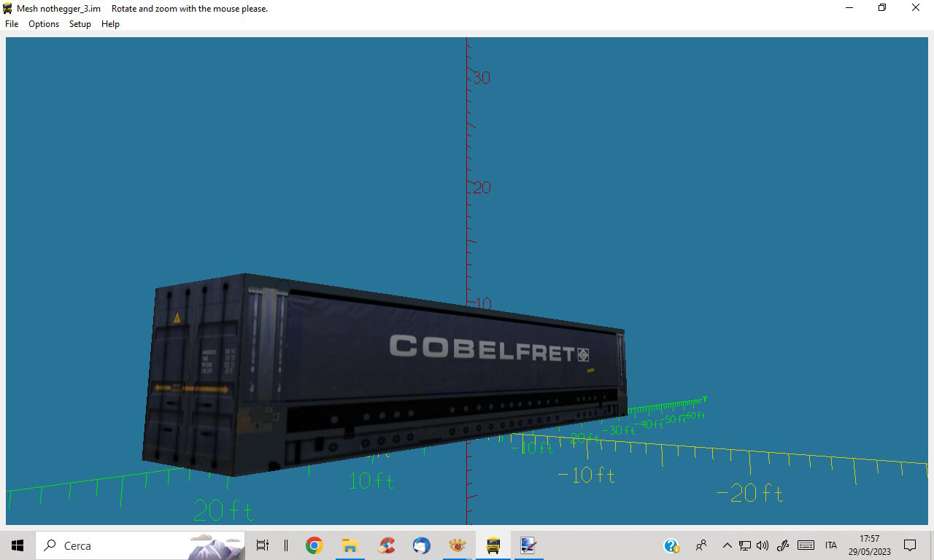Open the paint editor app in the taskbar
Screen dimensions: 934x560
(x=528, y=545)
